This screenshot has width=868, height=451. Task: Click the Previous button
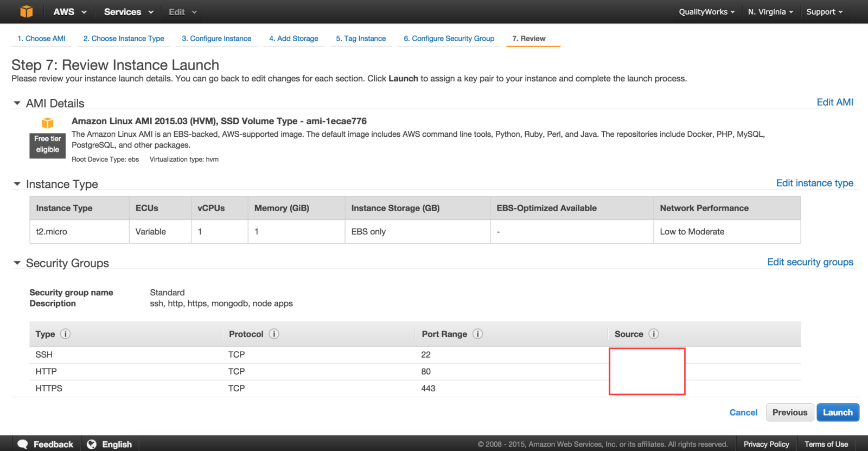(x=790, y=412)
